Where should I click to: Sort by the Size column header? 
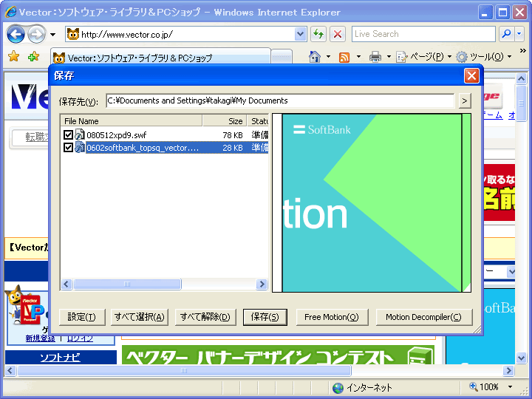(x=225, y=121)
